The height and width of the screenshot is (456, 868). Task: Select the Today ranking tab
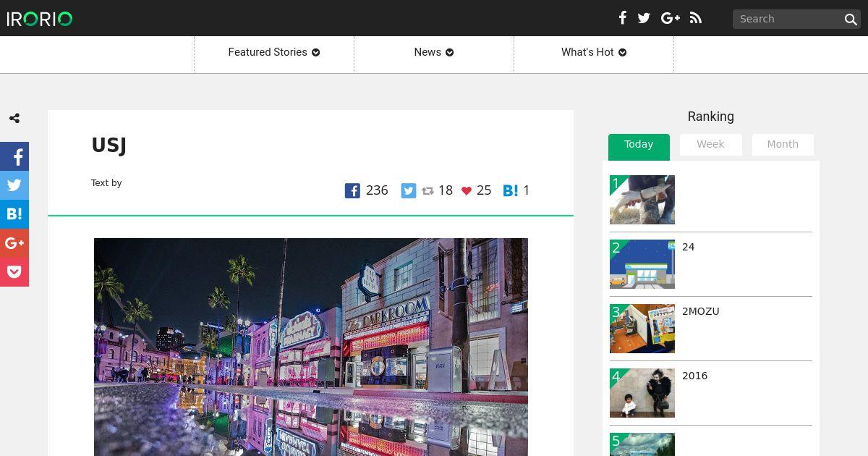[639, 146]
